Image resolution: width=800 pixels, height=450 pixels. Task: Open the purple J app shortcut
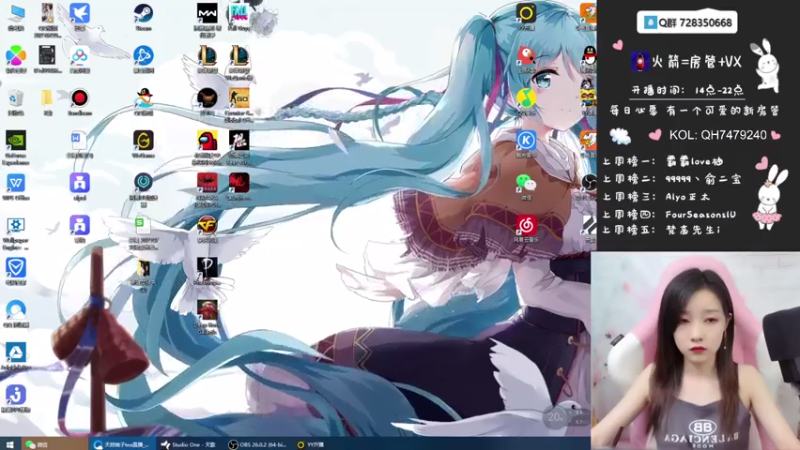16,394
